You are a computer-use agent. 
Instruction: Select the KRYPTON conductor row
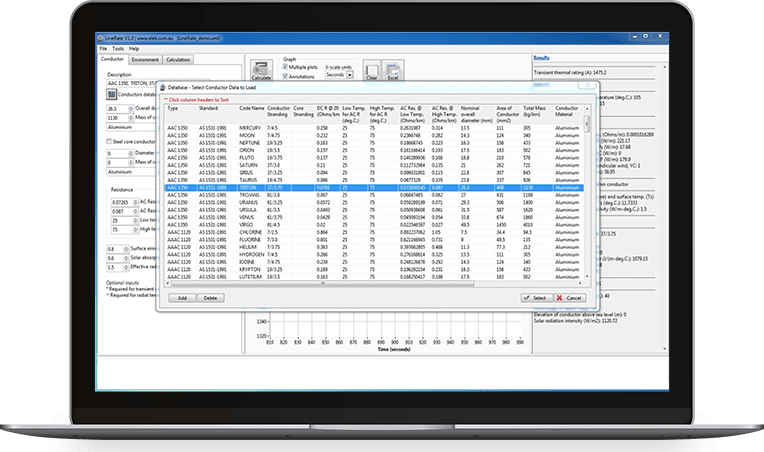(374, 269)
